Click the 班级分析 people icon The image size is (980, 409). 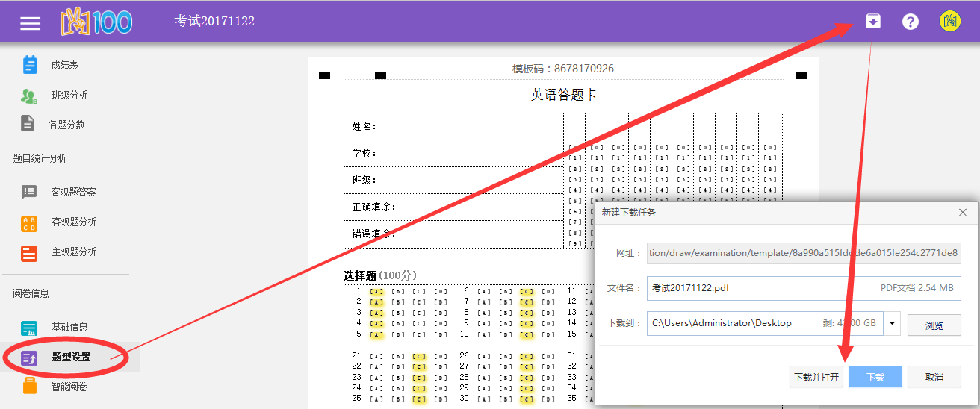(x=29, y=96)
